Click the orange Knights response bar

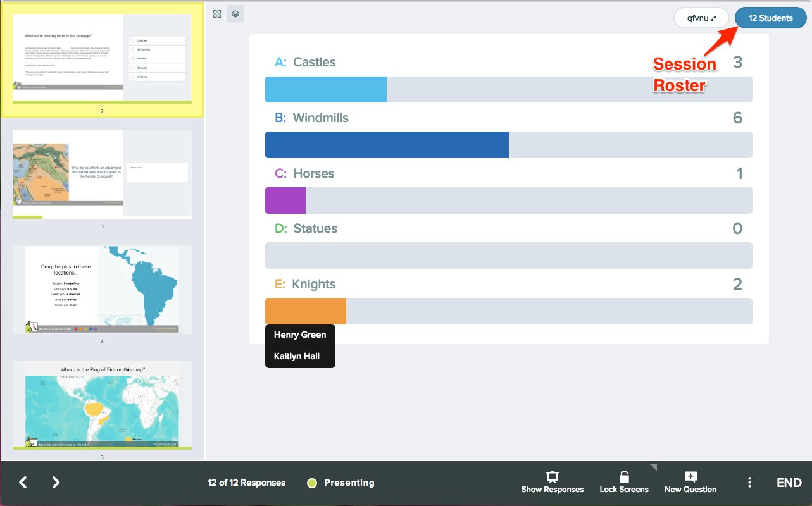(306, 311)
